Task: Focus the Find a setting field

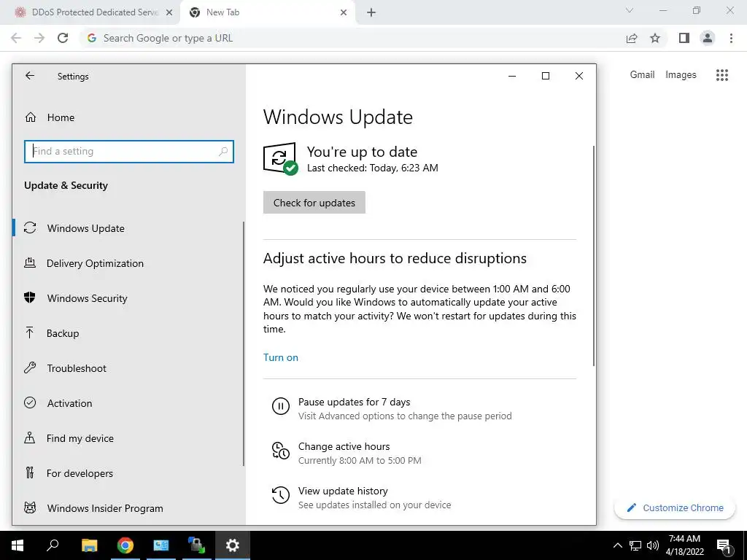Action: (129, 152)
